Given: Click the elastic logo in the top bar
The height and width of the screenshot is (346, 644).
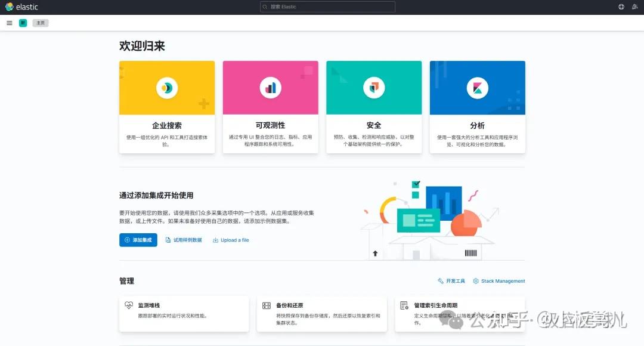Looking at the screenshot, I should click(x=21, y=7).
